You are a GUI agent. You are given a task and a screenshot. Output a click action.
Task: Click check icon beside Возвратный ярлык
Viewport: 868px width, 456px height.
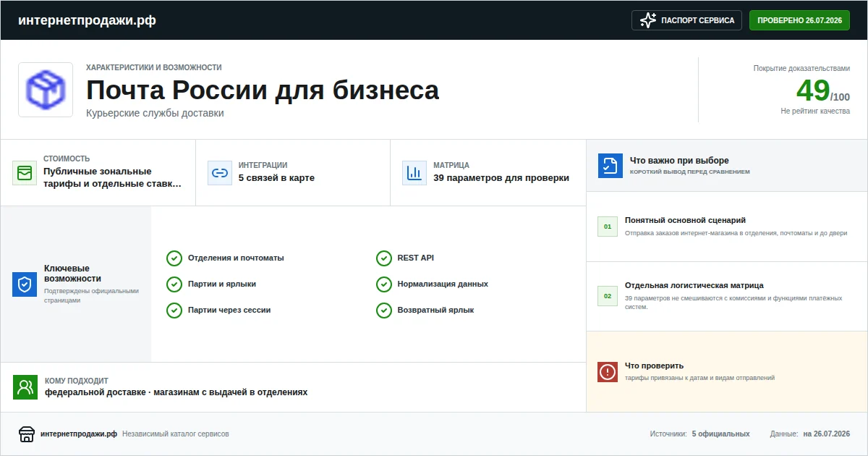(x=384, y=311)
